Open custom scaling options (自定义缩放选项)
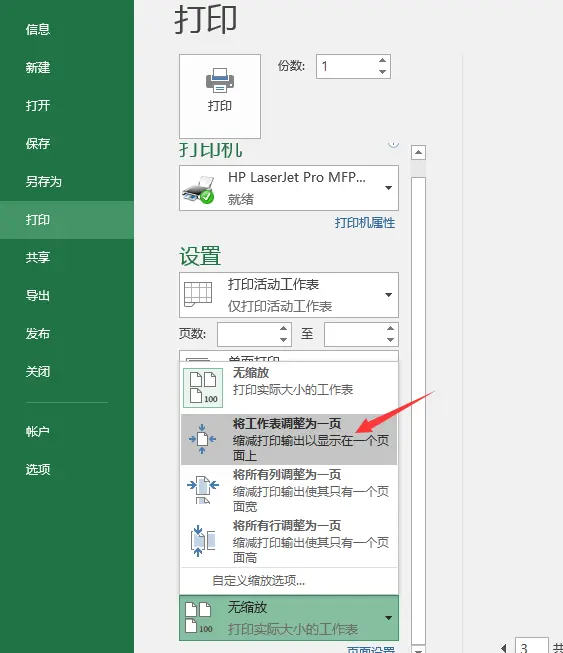 tap(258, 581)
